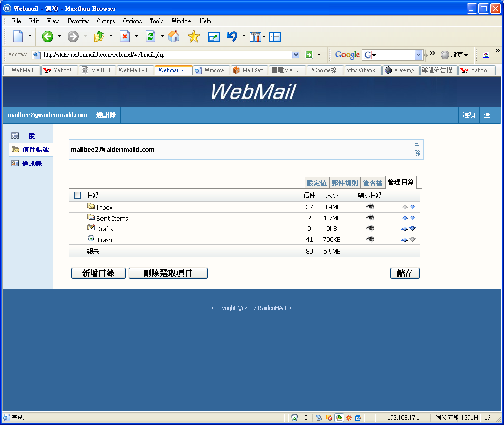This screenshot has width=504, height=425.
Task: Open the Favorites menu
Action: (78, 21)
